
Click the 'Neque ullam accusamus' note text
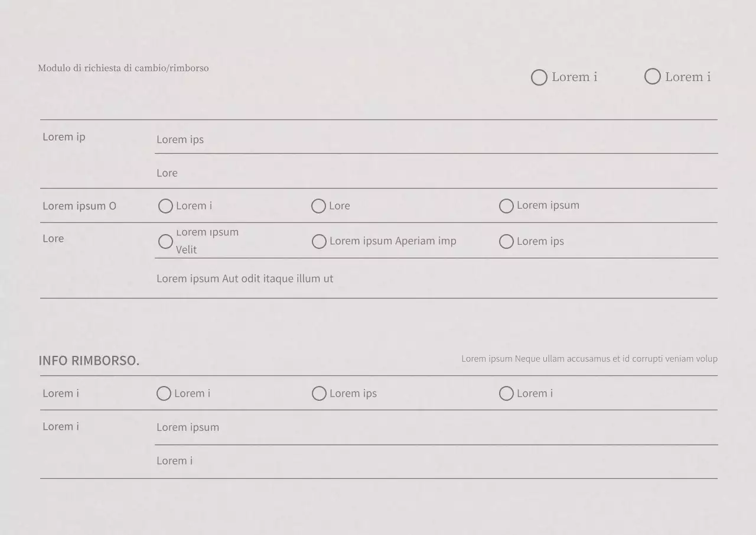[x=589, y=359]
